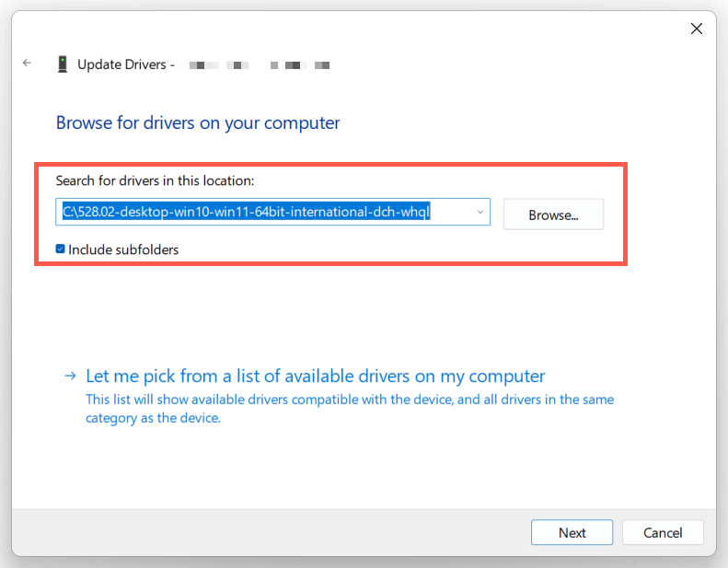Click the blurred device name in the title
Image resolution: width=728 pixels, height=568 pixels.
click(x=260, y=65)
